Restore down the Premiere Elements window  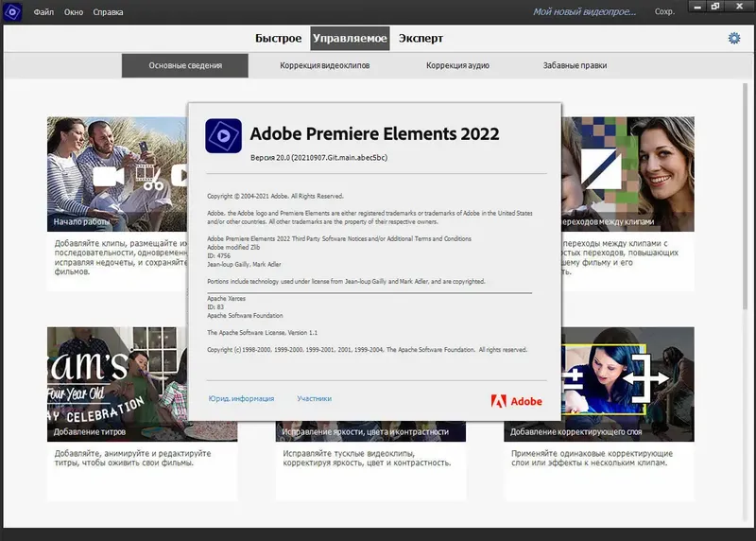715,7
